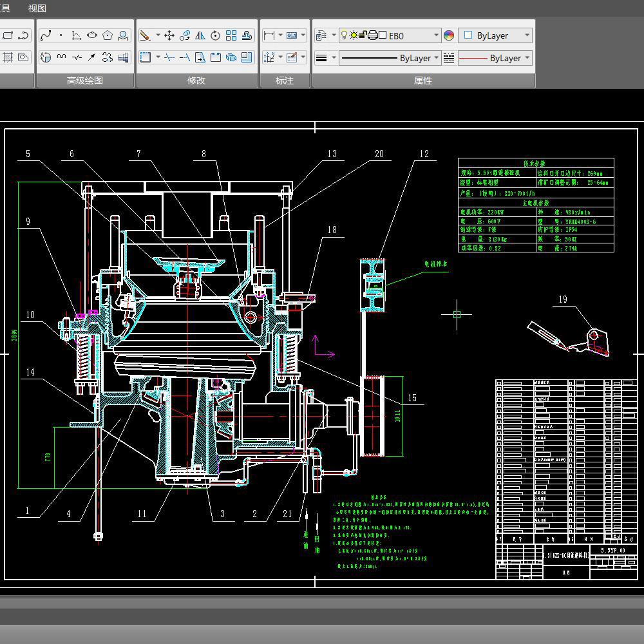The image size is (644, 644).
Task: Activate the Mirror tool
Action: coord(200,35)
